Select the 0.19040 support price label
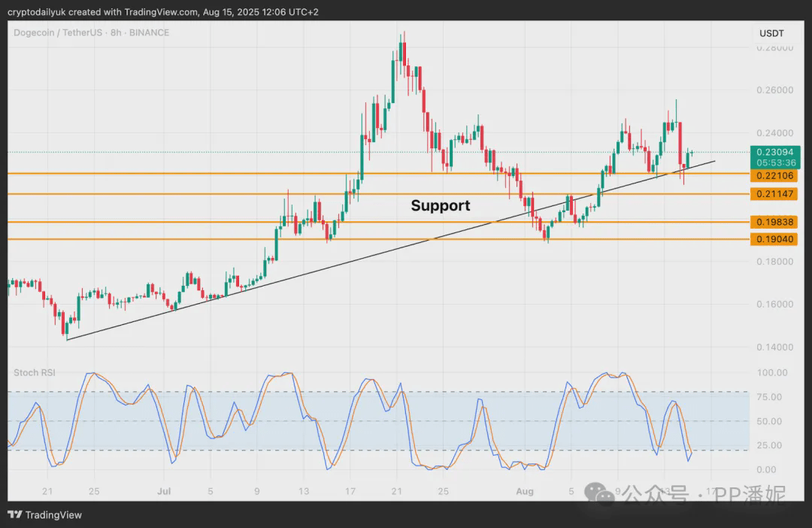This screenshot has width=812, height=528. tap(774, 239)
